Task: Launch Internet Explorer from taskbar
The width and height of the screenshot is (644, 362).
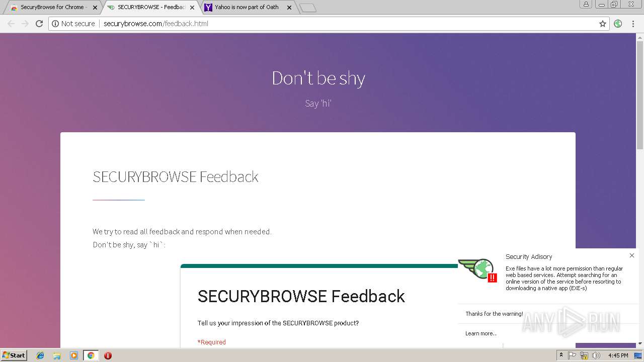Action: [x=40, y=355]
